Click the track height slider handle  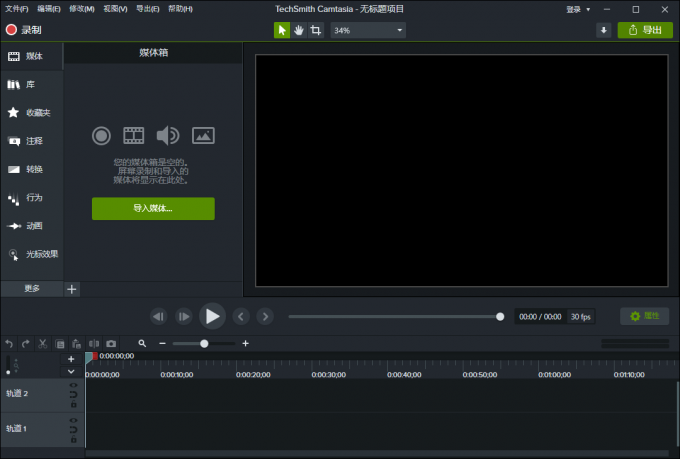(x=8, y=372)
